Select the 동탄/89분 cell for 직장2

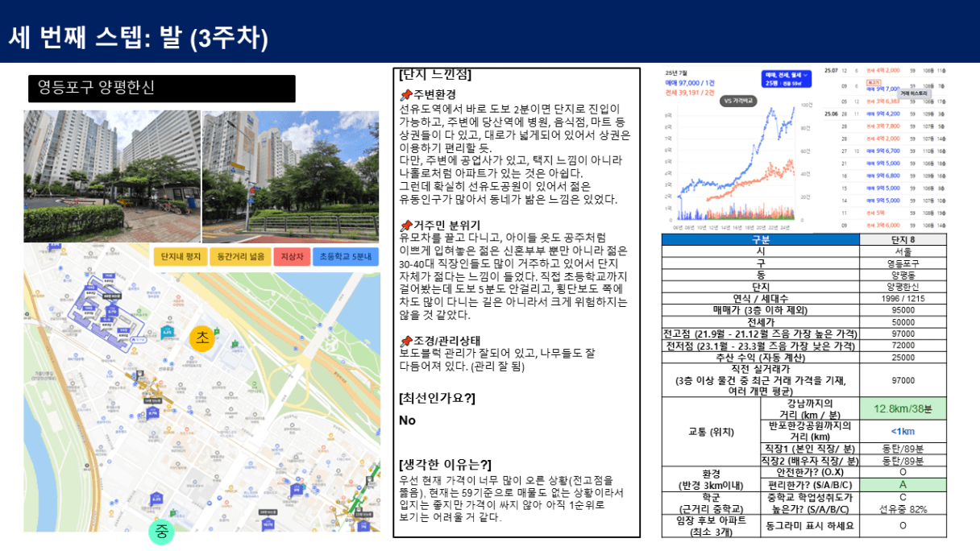903,461
